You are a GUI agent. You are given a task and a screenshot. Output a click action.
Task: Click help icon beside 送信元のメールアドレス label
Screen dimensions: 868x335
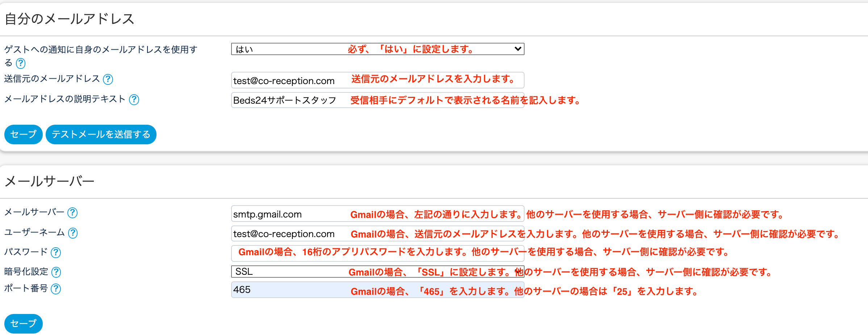click(108, 79)
